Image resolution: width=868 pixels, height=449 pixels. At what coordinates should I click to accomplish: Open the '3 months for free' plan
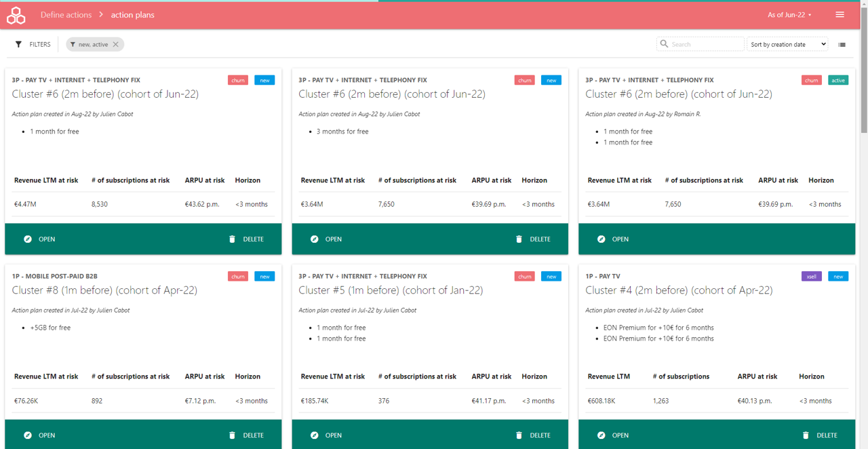tap(326, 239)
